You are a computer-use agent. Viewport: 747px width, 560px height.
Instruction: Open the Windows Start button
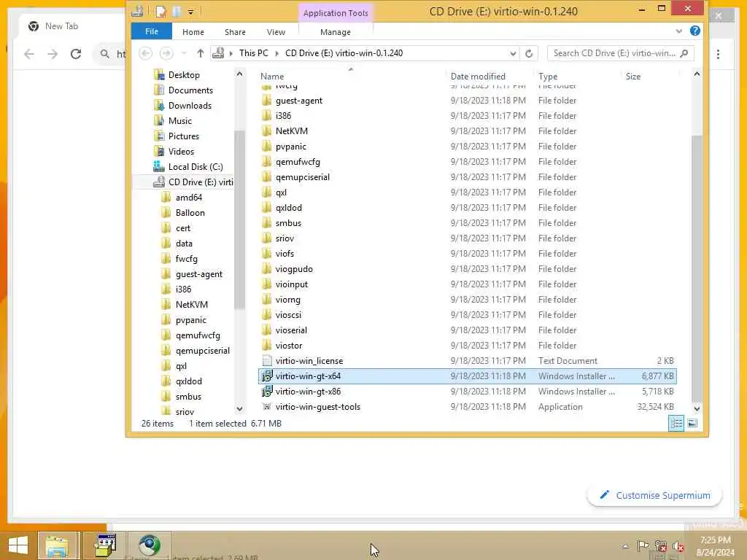point(18,545)
